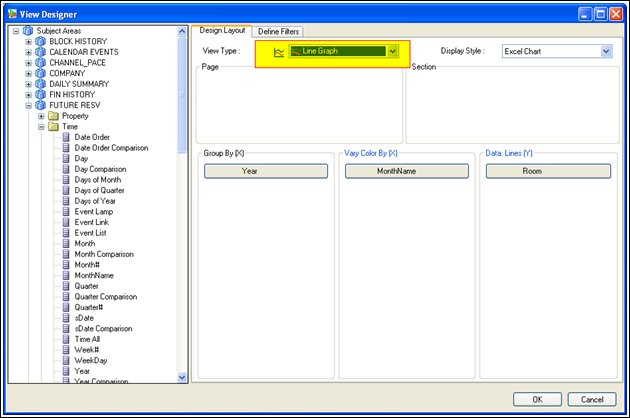Click the BLOCK HISTORY cube icon

point(41,41)
